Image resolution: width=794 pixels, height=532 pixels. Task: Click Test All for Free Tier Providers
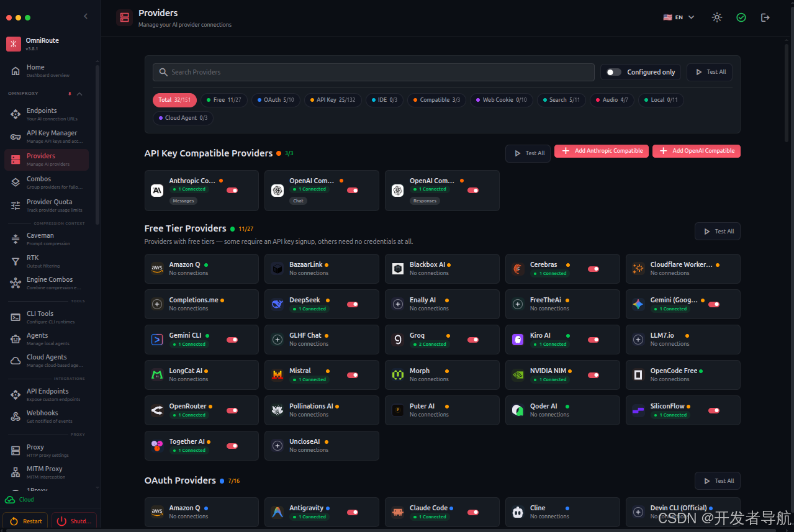point(718,232)
